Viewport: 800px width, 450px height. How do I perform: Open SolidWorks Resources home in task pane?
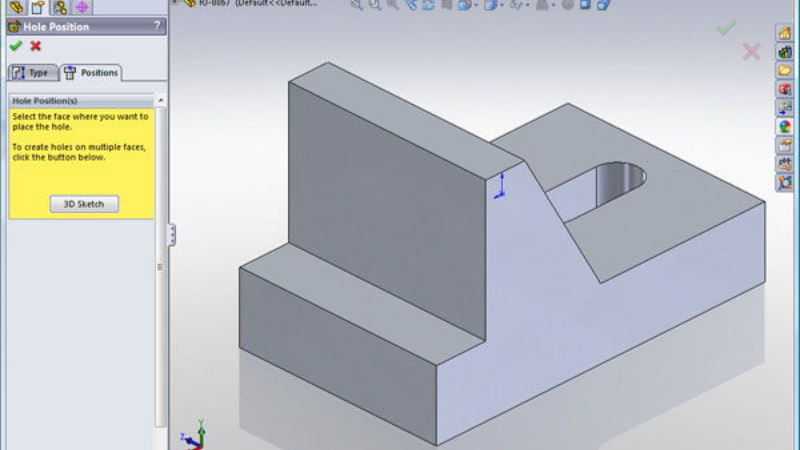coord(785,33)
